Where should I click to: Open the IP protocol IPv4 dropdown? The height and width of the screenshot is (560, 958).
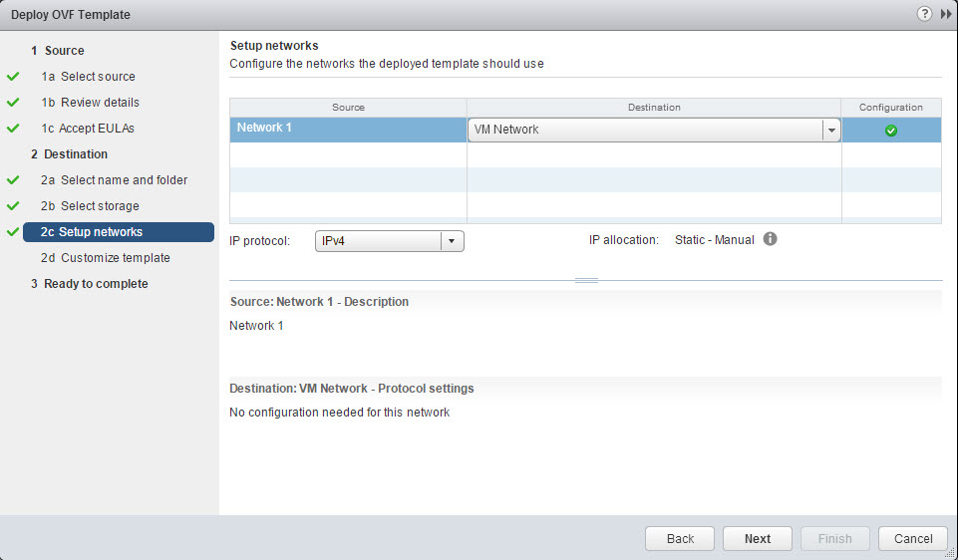452,241
